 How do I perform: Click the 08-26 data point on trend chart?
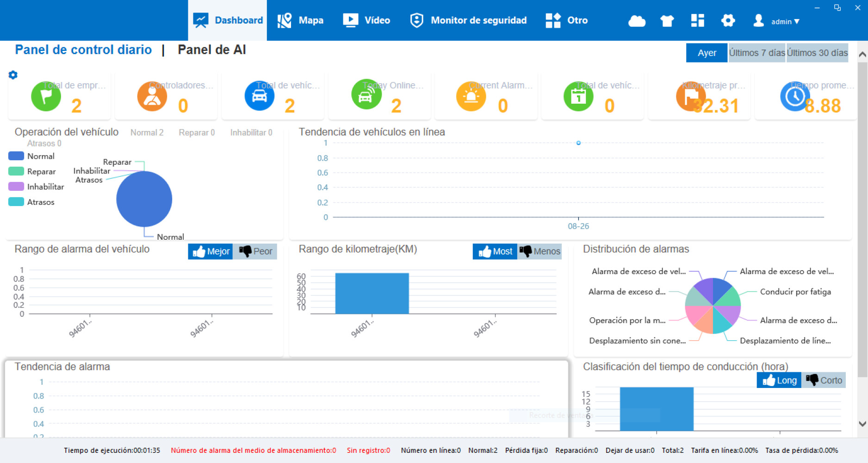click(578, 143)
